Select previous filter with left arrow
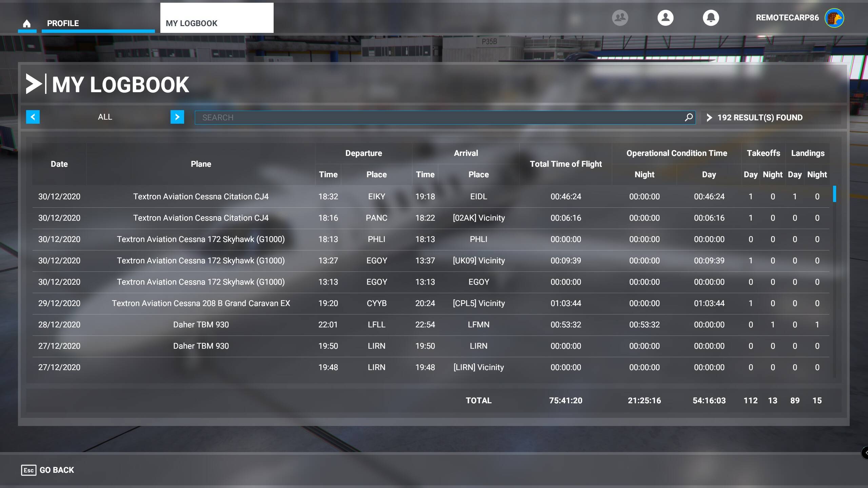 33,117
